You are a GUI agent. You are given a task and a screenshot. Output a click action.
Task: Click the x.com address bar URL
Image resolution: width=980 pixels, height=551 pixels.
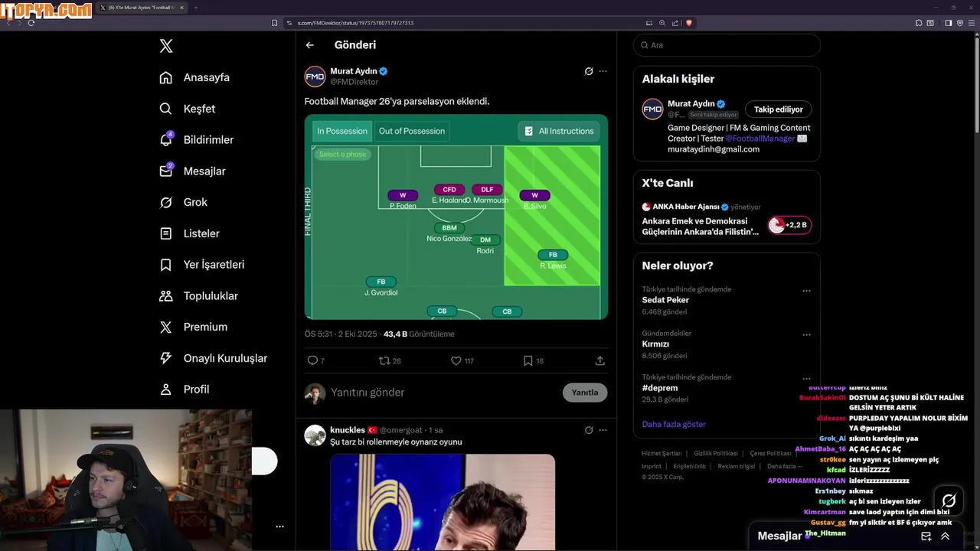(355, 23)
